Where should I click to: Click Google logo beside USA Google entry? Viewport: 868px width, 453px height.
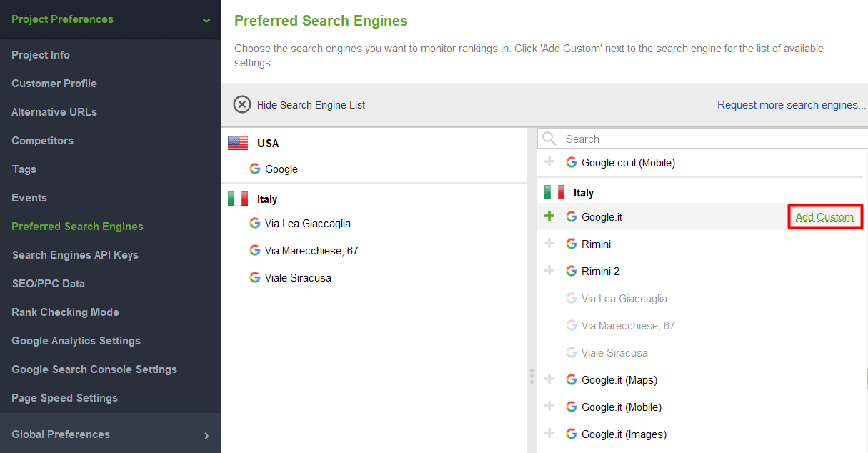255,169
